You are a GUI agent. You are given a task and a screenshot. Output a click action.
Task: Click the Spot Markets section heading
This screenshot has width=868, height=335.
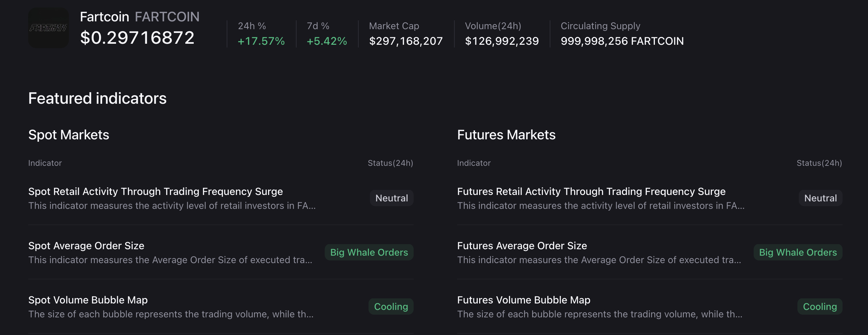coord(69,134)
